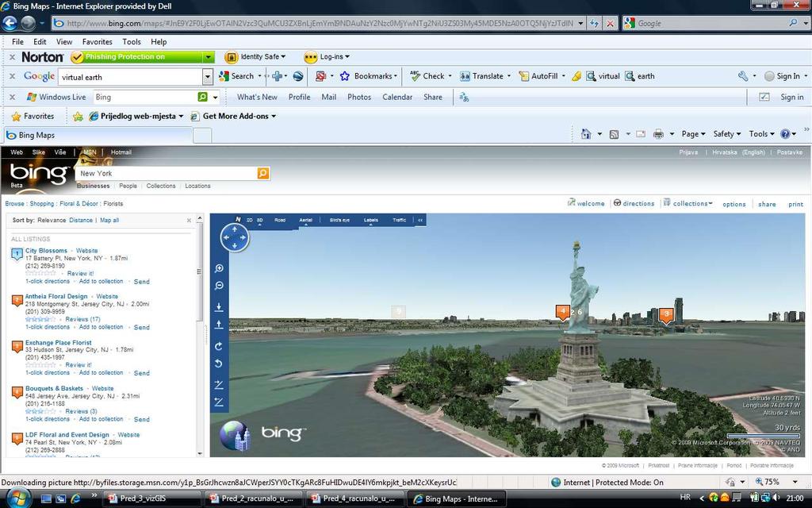Switch map to 3D mode
The width and height of the screenshot is (812, 508).
point(260,221)
